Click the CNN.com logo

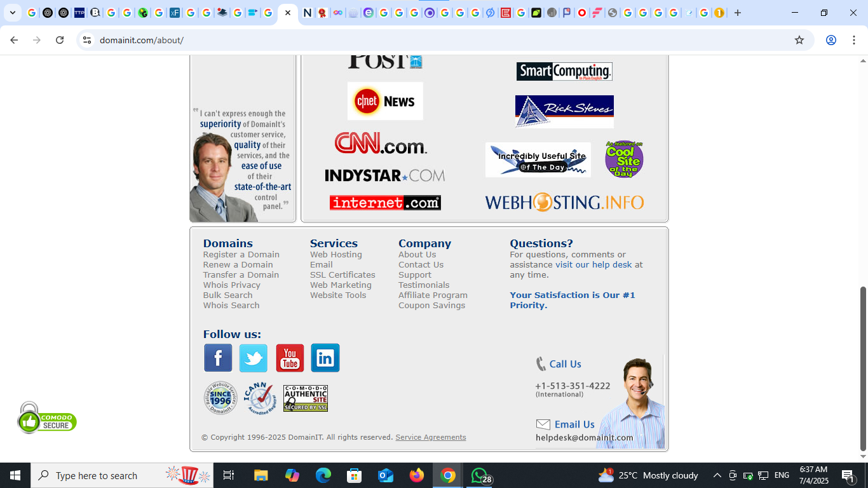(381, 143)
